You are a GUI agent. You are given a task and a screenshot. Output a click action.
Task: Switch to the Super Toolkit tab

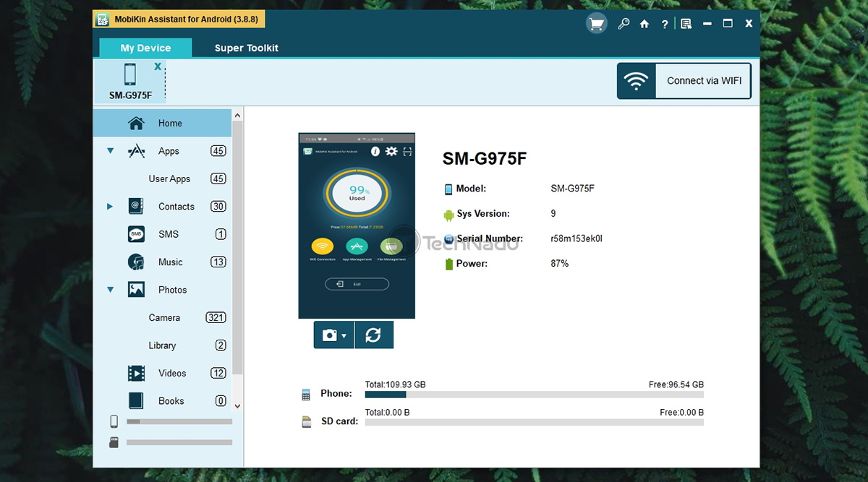coord(247,48)
